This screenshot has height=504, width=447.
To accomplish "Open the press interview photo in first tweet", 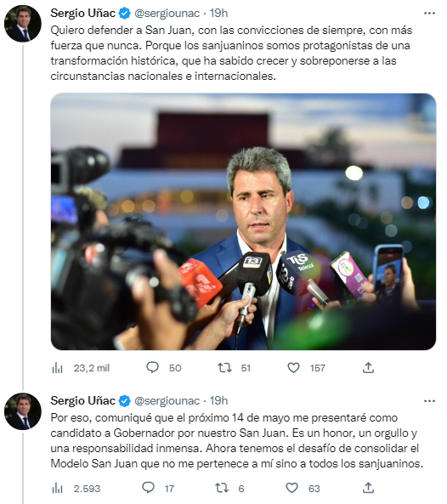I will click(x=243, y=222).
